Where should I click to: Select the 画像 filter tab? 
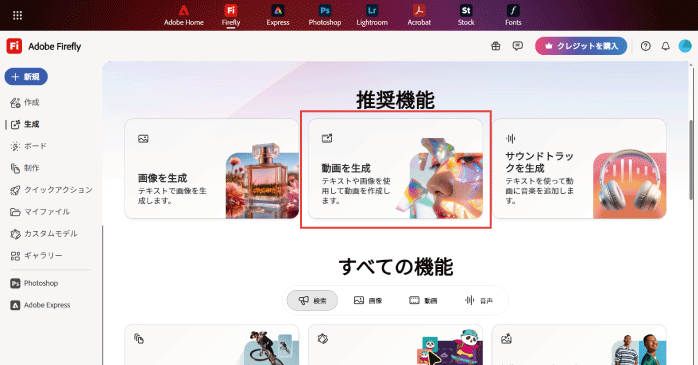368,300
